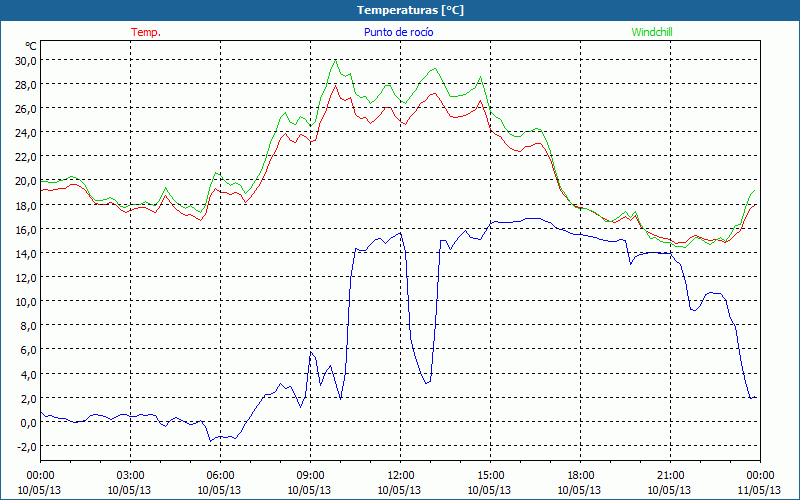Click the 4,0 y-axis value
Viewport: 800px width, 500px height.
(29, 374)
